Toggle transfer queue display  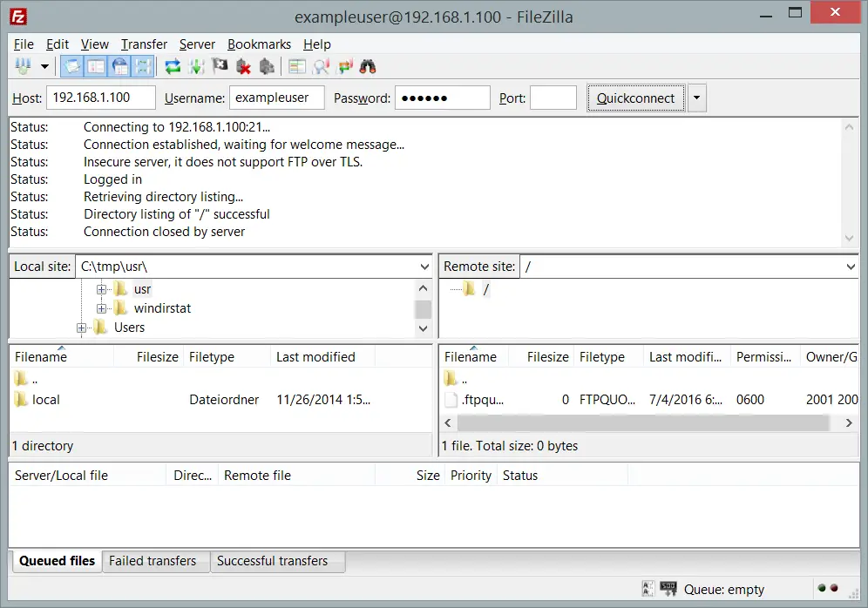pos(143,67)
